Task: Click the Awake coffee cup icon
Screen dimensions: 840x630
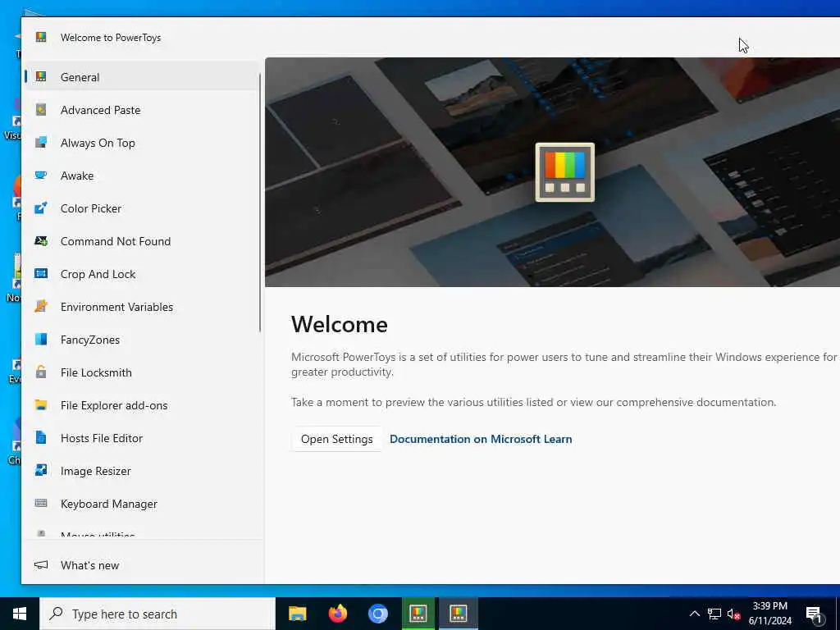Action: [41, 176]
